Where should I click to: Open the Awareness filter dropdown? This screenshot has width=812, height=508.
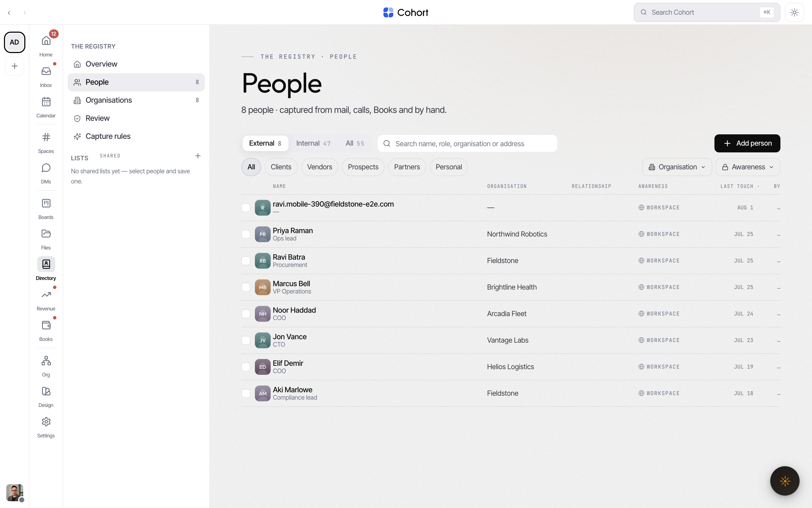pyautogui.click(x=748, y=167)
